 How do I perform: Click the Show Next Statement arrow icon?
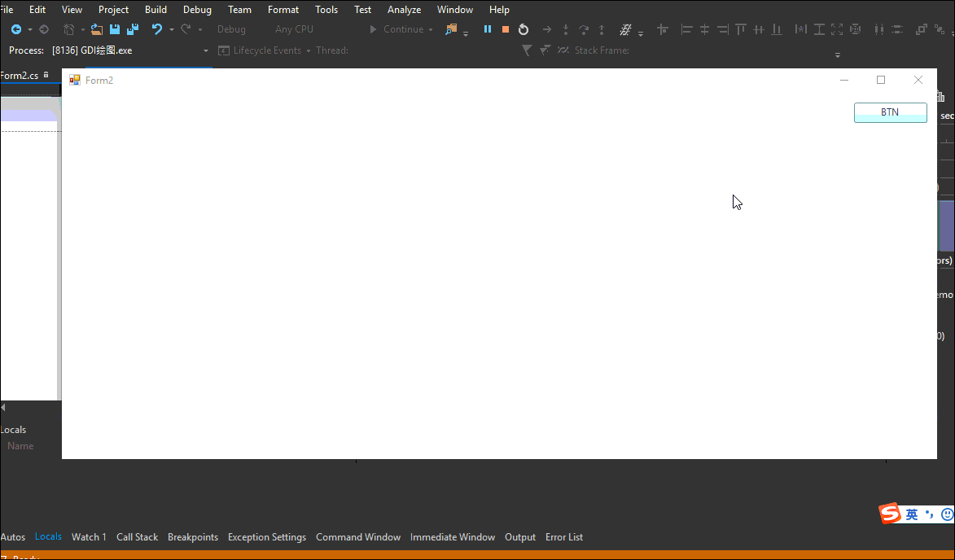(x=546, y=28)
